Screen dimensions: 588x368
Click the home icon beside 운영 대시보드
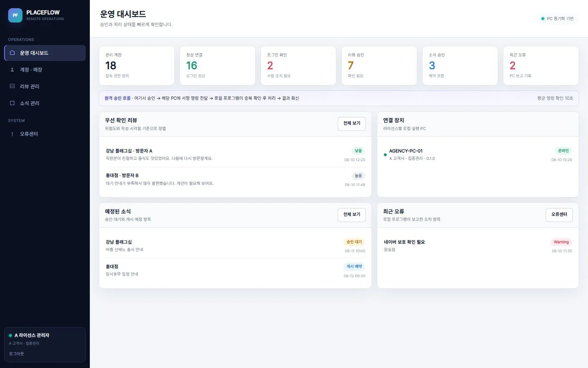pos(12,53)
